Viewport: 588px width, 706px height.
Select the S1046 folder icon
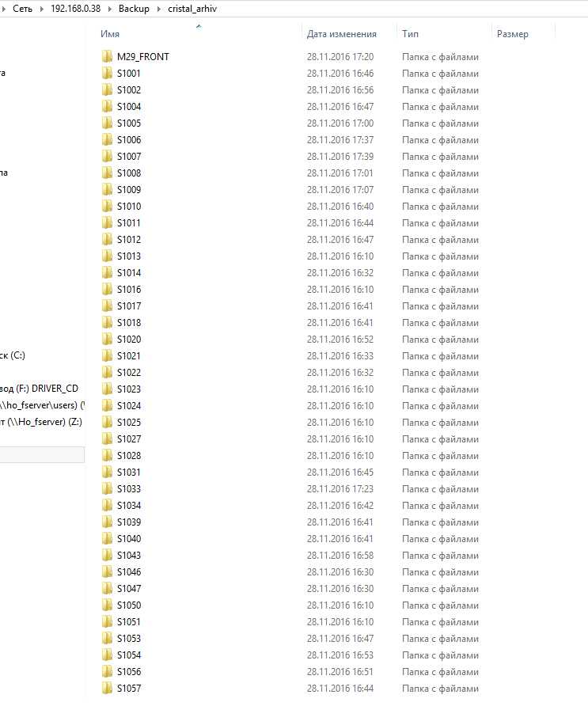click(x=108, y=572)
